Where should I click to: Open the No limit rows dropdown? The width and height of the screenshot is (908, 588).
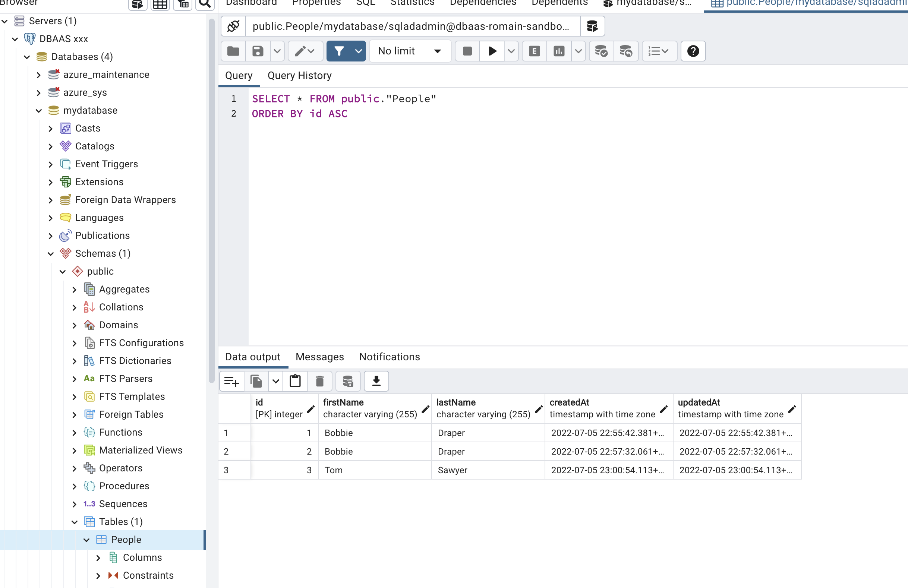(x=410, y=51)
